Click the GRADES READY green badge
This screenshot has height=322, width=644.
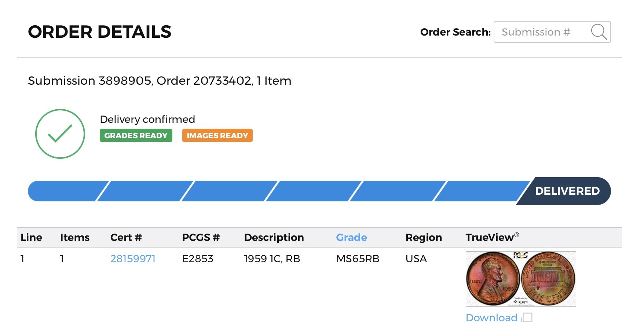pos(136,135)
